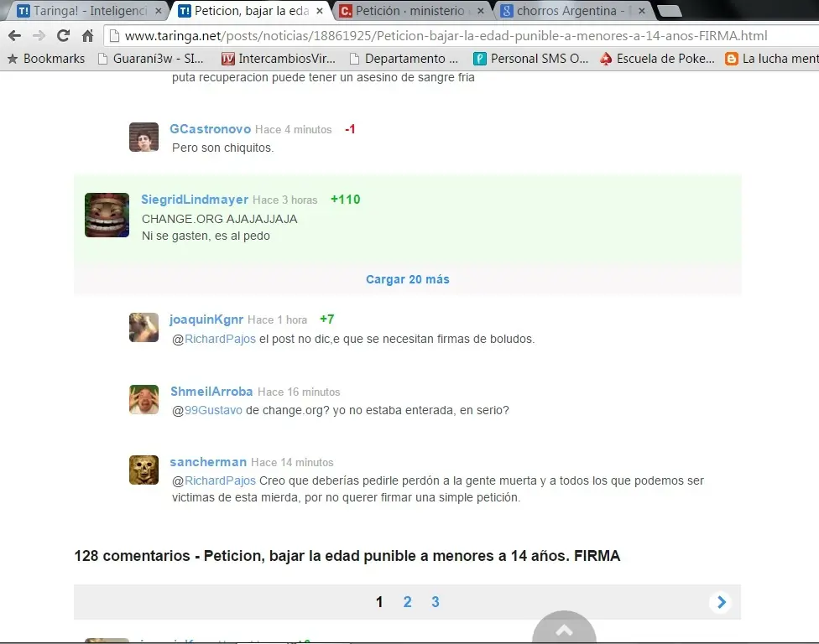Click @RichardPajos mention in sancherman's comment
The width and height of the screenshot is (819, 644).
214,480
